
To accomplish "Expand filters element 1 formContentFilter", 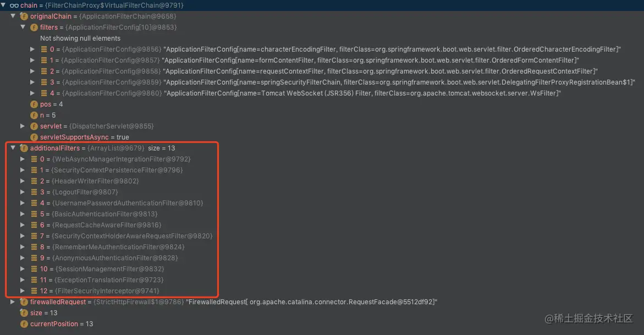I will pos(32,60).
